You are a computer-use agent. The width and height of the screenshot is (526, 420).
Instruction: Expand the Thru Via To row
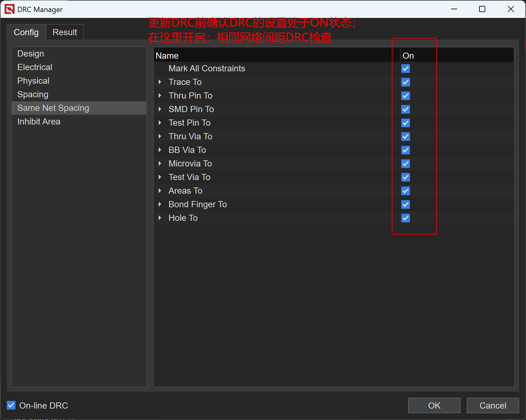(160, 136)
